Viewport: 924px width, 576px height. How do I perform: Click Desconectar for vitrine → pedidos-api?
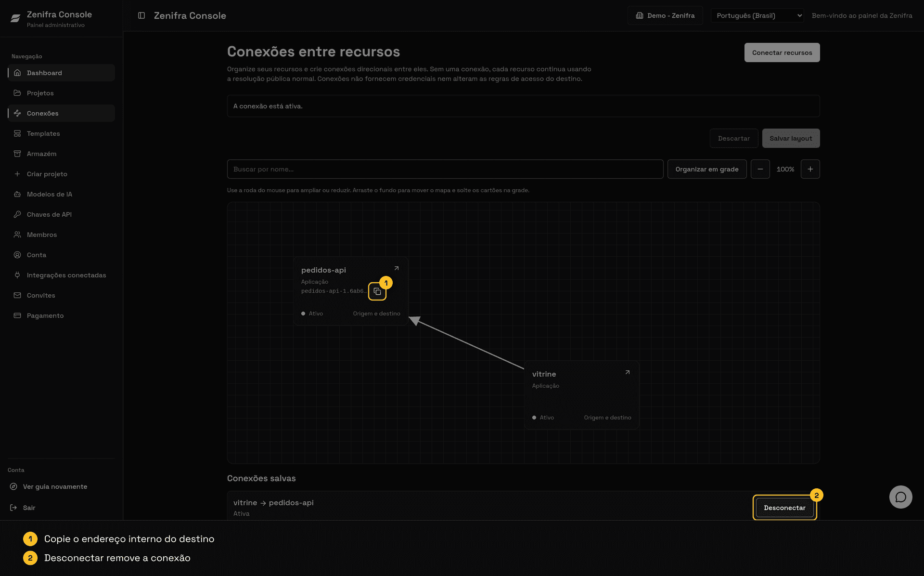(x=784, y=508)
